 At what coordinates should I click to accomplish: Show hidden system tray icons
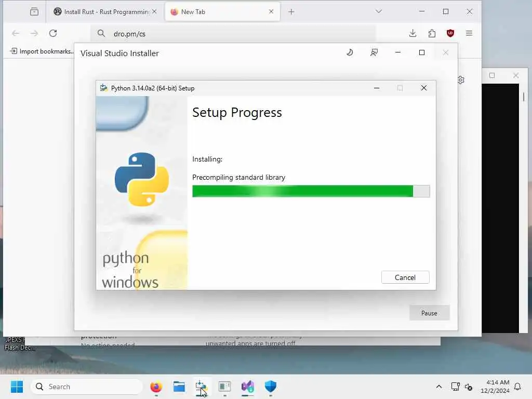coord(438,387)
